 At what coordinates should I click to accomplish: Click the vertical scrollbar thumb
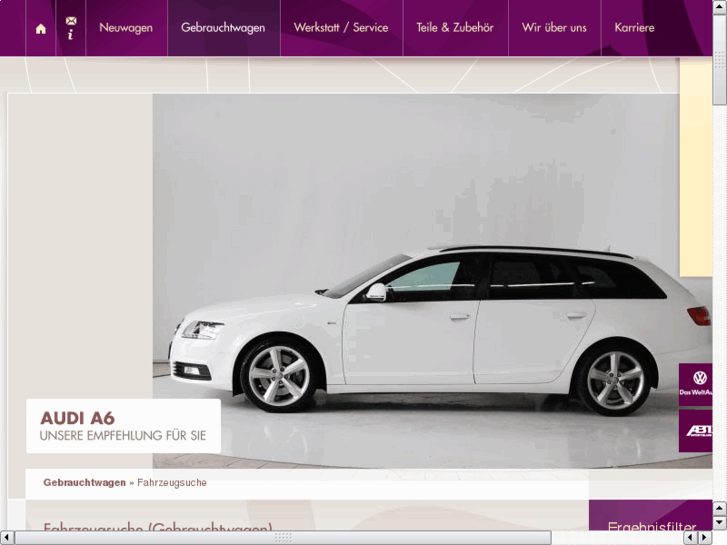click(x=720, y=59)
